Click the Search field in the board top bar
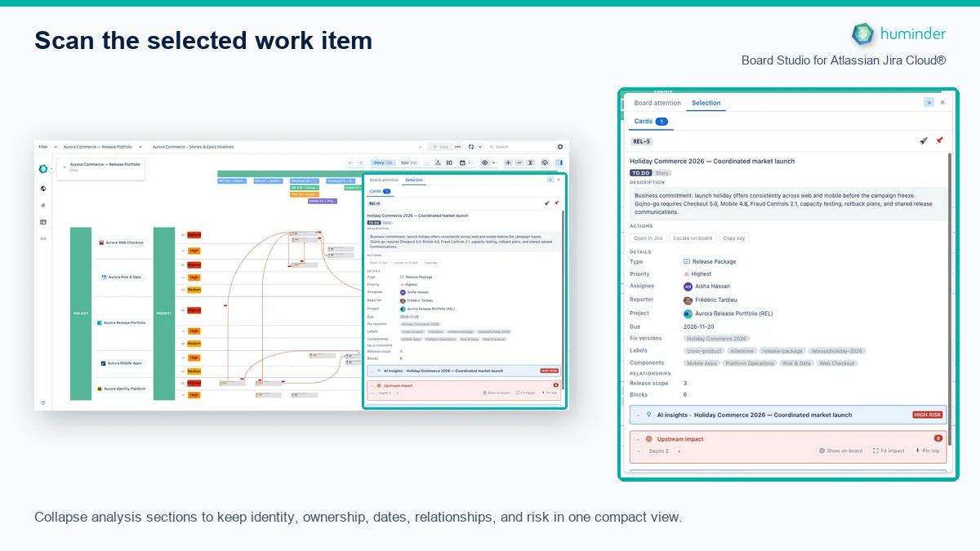The width and height of the screenshot is (980, 551). (x=524, y=147)
